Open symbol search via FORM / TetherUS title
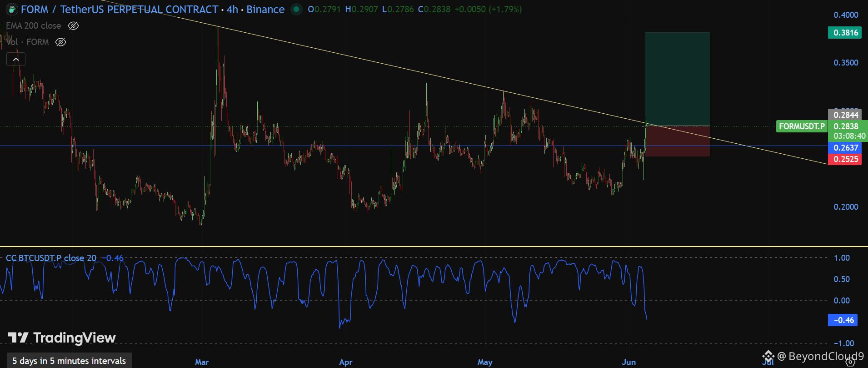This screenshot has width=868, height=368. 120,9
